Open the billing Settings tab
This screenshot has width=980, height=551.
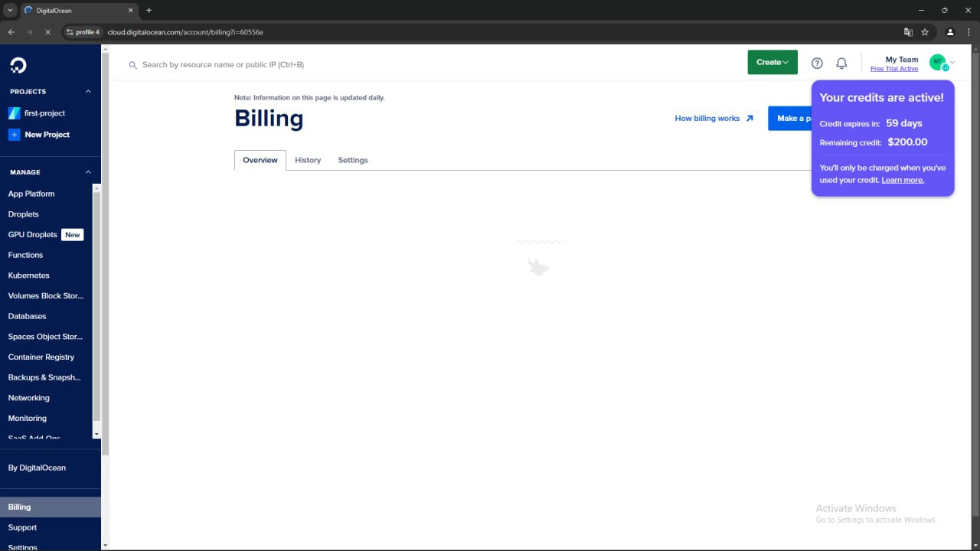(352, 160)
